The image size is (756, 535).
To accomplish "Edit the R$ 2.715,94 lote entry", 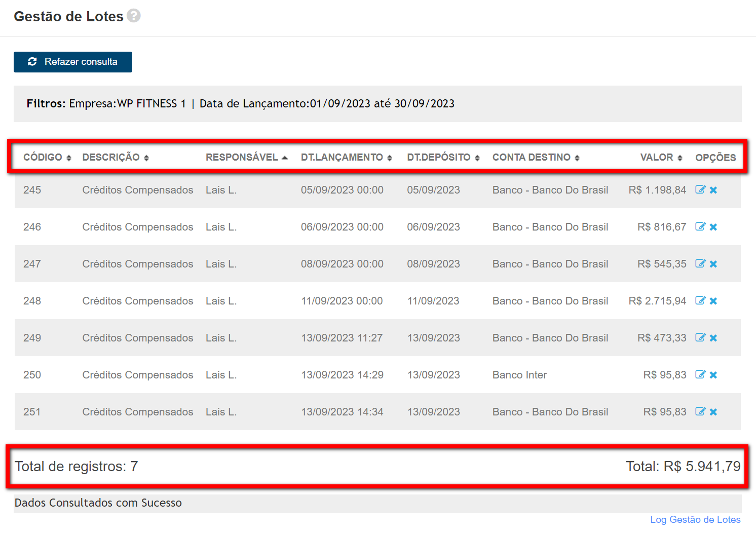I will click(700, 300).
